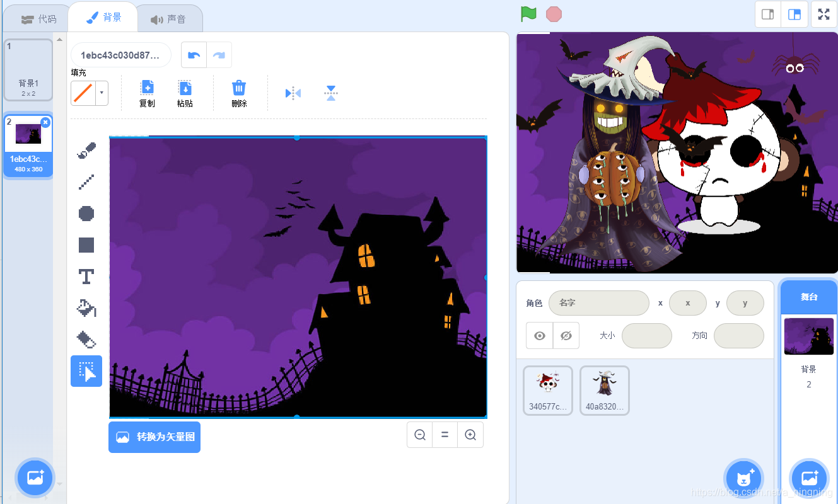Choose a backdrop from stage panel button

(809, 477)
